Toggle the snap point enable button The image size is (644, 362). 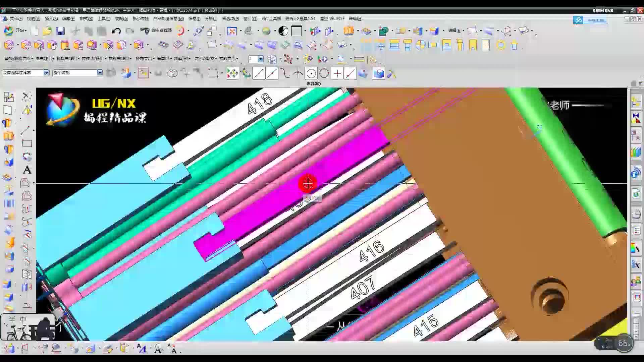point(232,73)
